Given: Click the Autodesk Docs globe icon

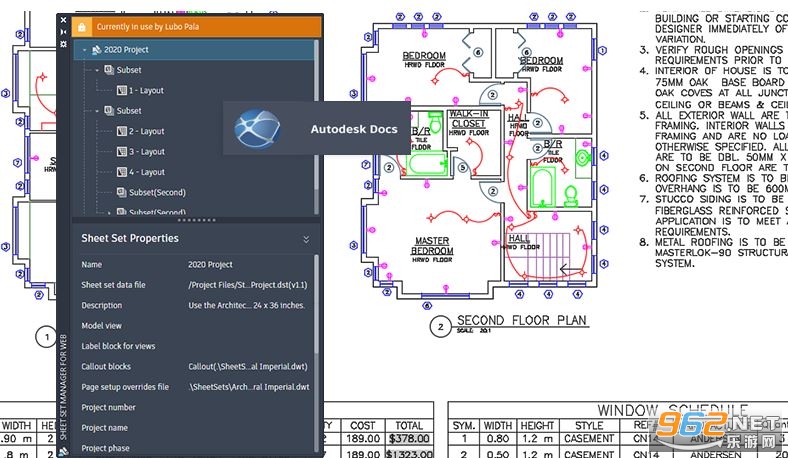Looking at the screenshot, I should pos(257,129).
